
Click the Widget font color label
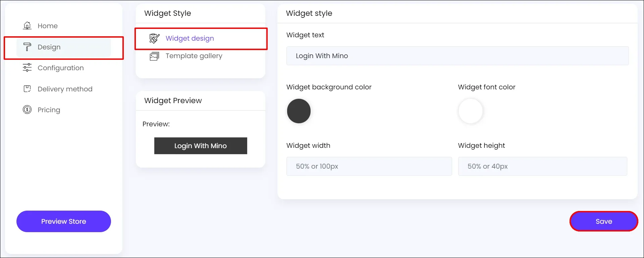[x=487, y=87]
